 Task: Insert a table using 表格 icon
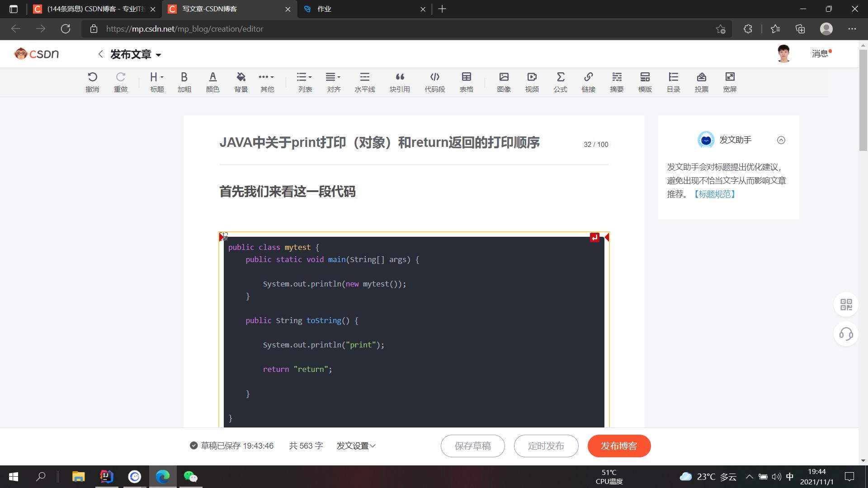point(466,82)
